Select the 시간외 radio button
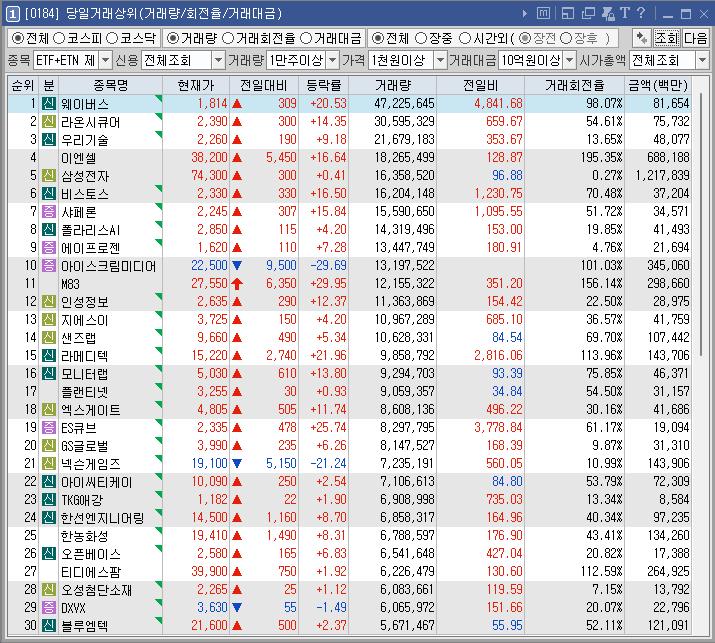 tap(465, 38)
